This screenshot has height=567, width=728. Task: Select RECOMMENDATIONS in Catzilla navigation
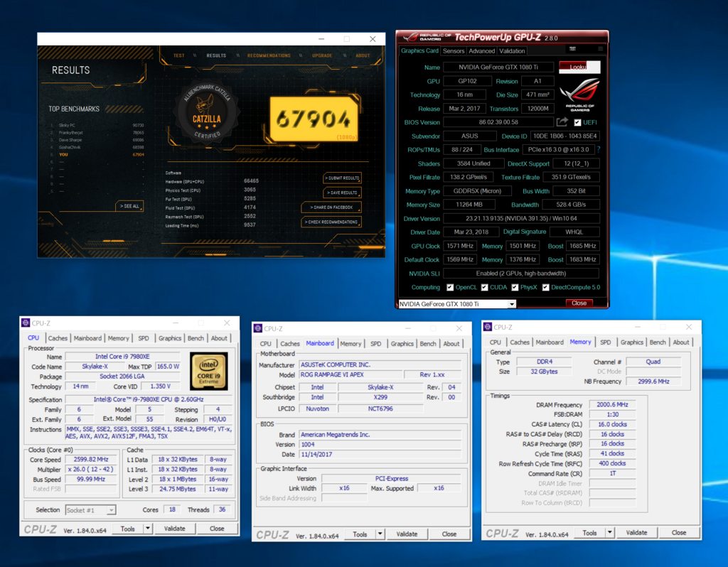(269, 55)
